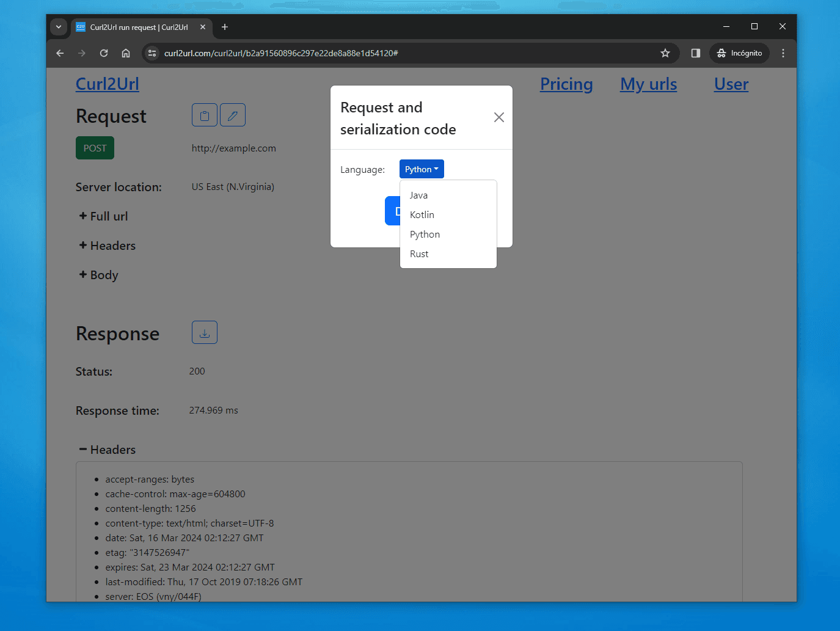Download response with the download icon
The image size is (840, 631).
pos(205,332)
